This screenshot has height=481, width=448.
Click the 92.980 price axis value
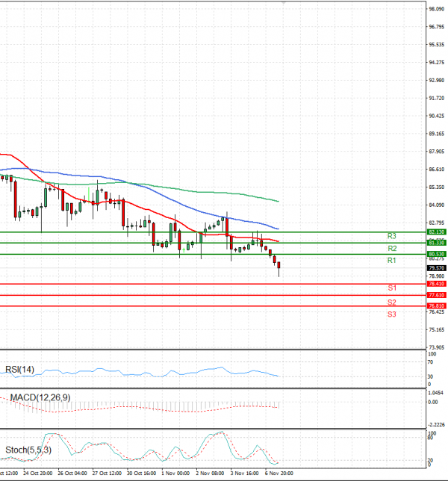[x=436, y=81]
